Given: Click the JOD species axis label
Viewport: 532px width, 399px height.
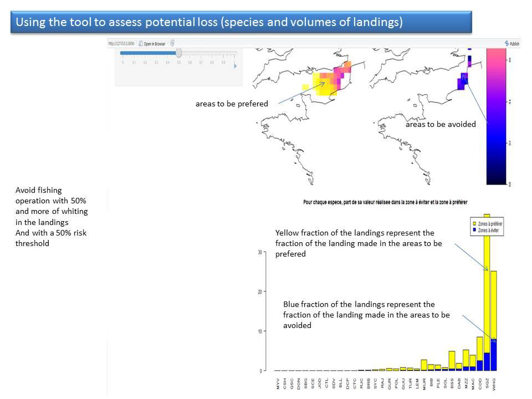Looking at the screenshot, I should [320, 383].
